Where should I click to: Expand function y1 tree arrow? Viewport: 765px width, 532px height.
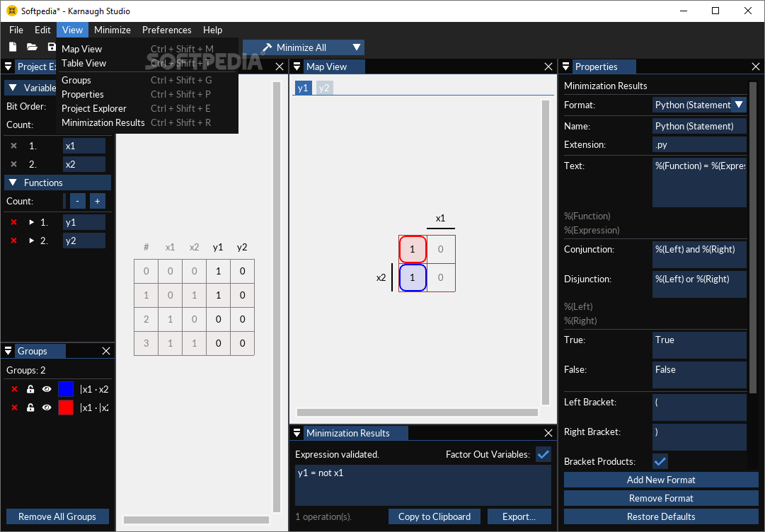click(x=32, y=222)
